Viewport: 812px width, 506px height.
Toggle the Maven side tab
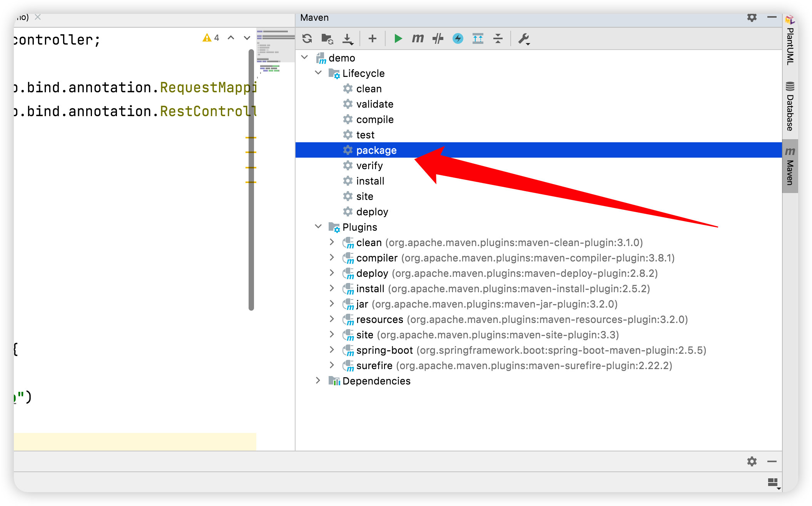click(x=790, y=166)
